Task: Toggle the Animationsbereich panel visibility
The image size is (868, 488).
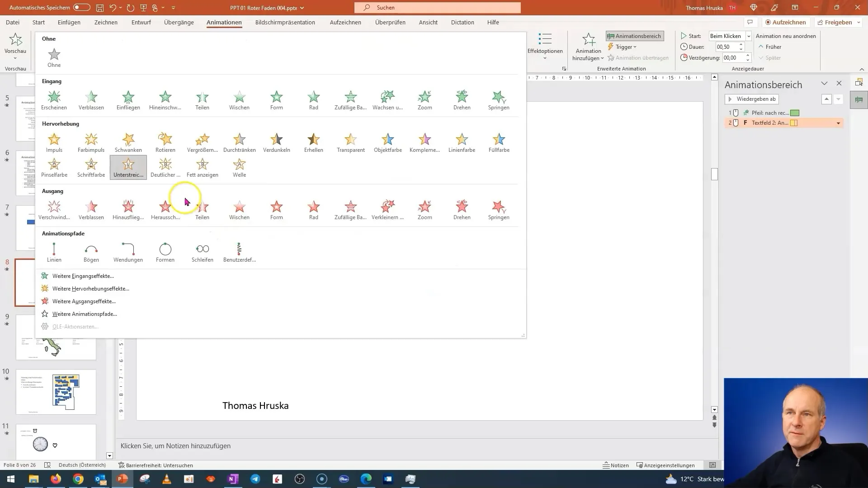Action: click(x=634, y=36)
